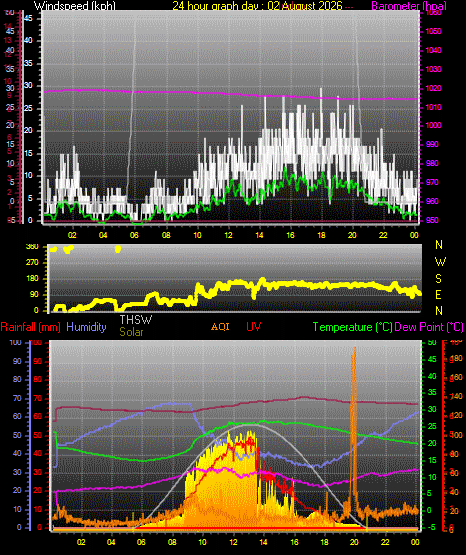466x555 pixels.
Task: Click the "Barometer (hpa)" heading label
Action: point(409,5)
